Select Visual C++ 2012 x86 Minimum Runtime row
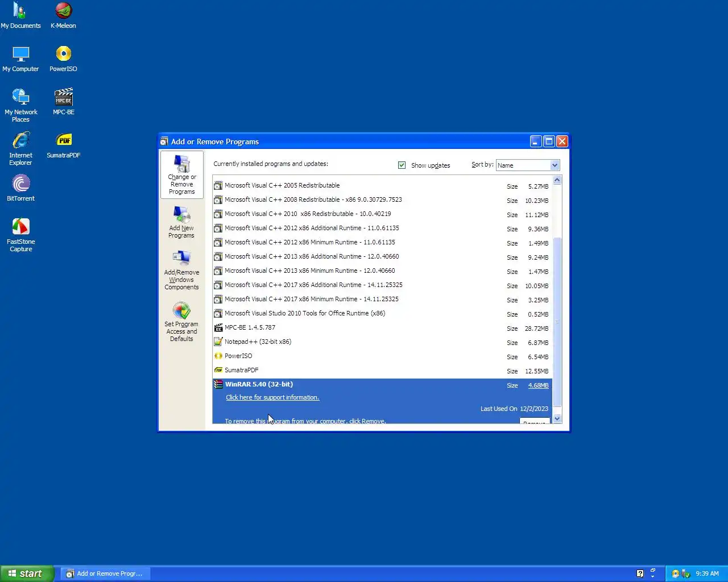The width and height of the screenshot is (728, 582). 382,242
